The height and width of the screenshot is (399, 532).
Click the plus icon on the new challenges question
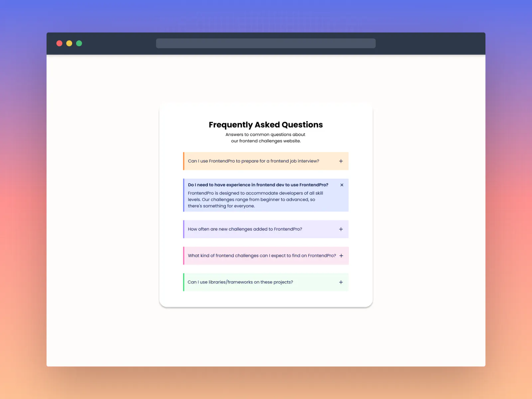[x=341, y=229]
